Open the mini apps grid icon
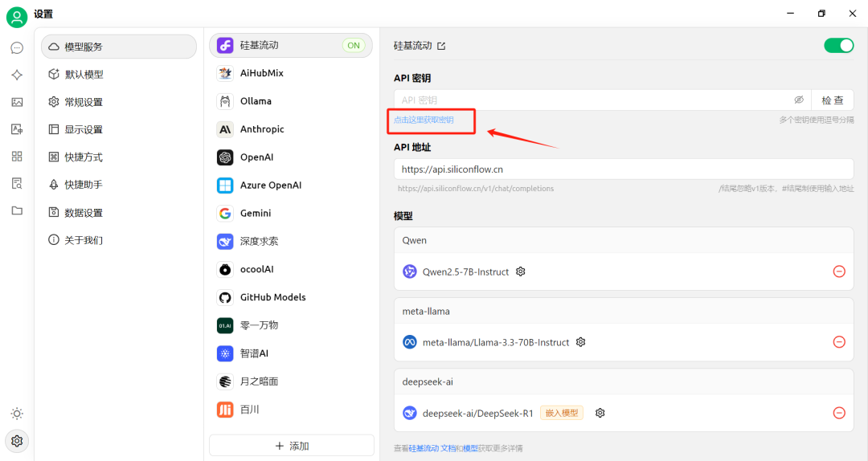 (17, 156)
